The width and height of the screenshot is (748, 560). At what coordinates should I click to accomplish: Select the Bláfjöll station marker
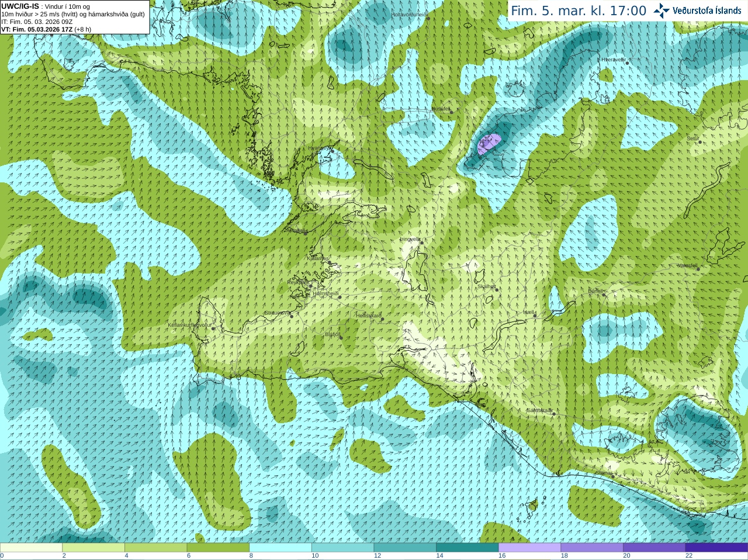pos(341,338)
